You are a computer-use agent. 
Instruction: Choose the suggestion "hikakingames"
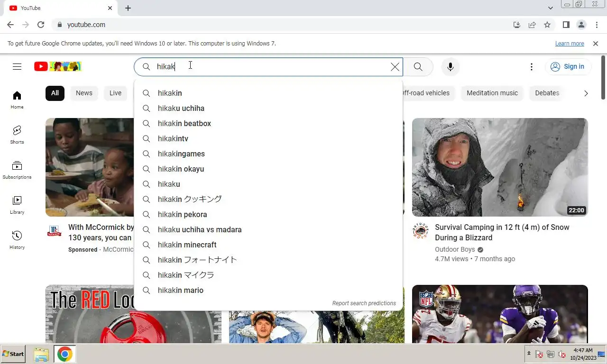pos(268,154)
